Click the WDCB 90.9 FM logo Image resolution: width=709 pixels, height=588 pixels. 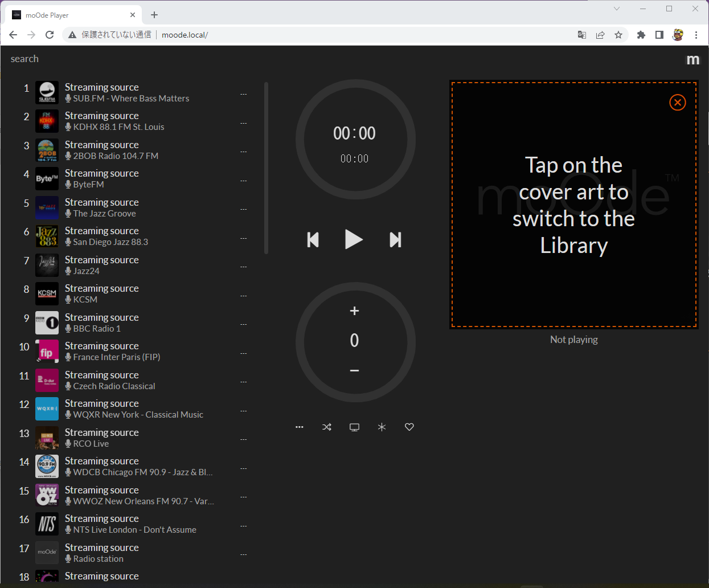(47, 467)
